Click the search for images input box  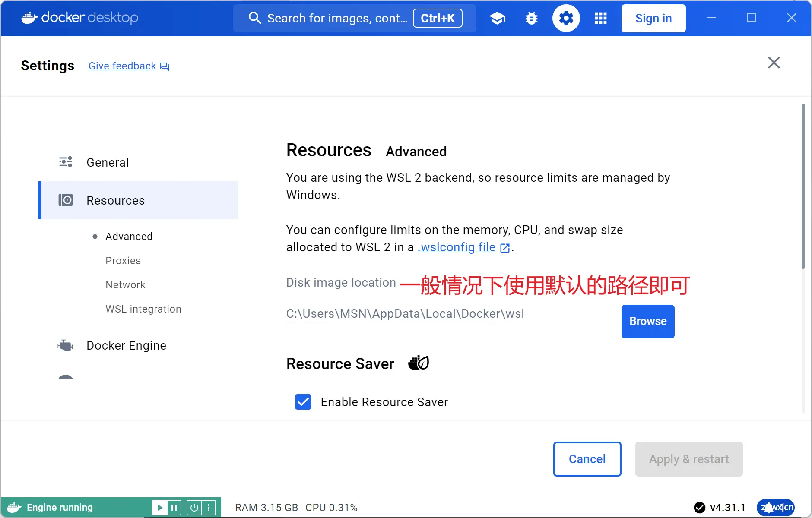[x=354, y=18]
